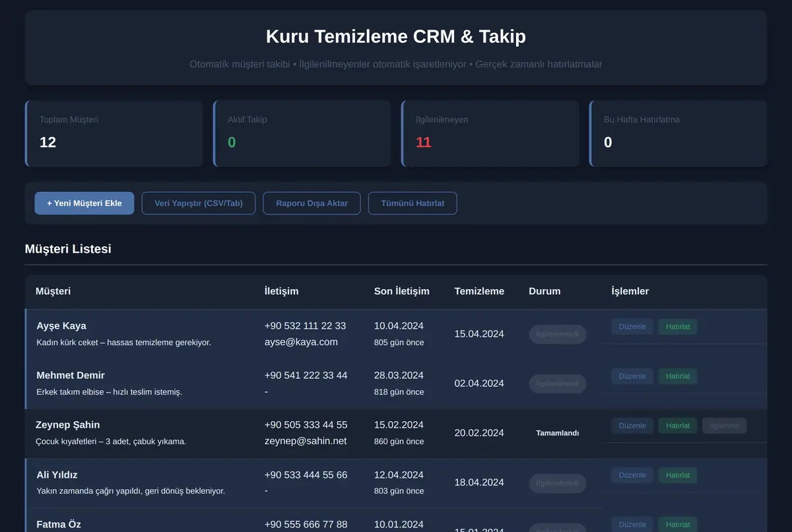Image resolution: width=792 pixels, height=532 pixels.
Task: Click 'Hatırlat' for Mehmet Demir
Action: (678, 376)
